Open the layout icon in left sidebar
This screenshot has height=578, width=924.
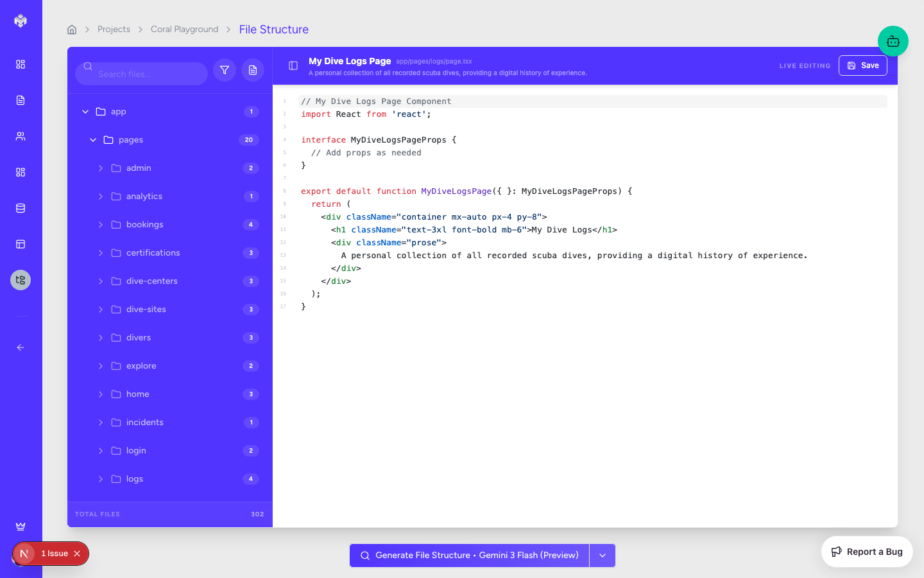coord(21,244)
